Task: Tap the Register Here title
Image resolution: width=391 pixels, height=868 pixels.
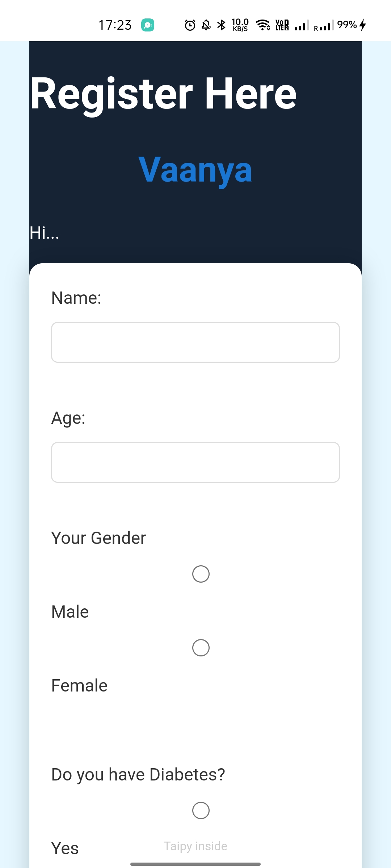Action: [163, 94]
